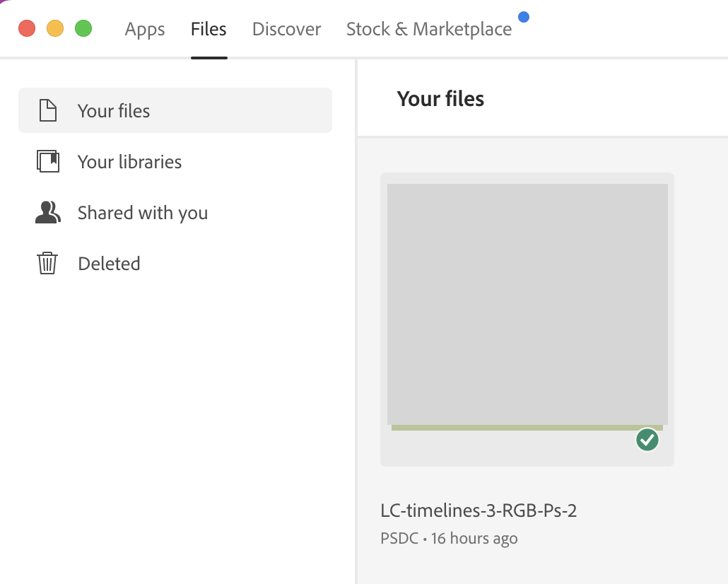Open Your libraries from the sidebar

click(x=129, y=161)
